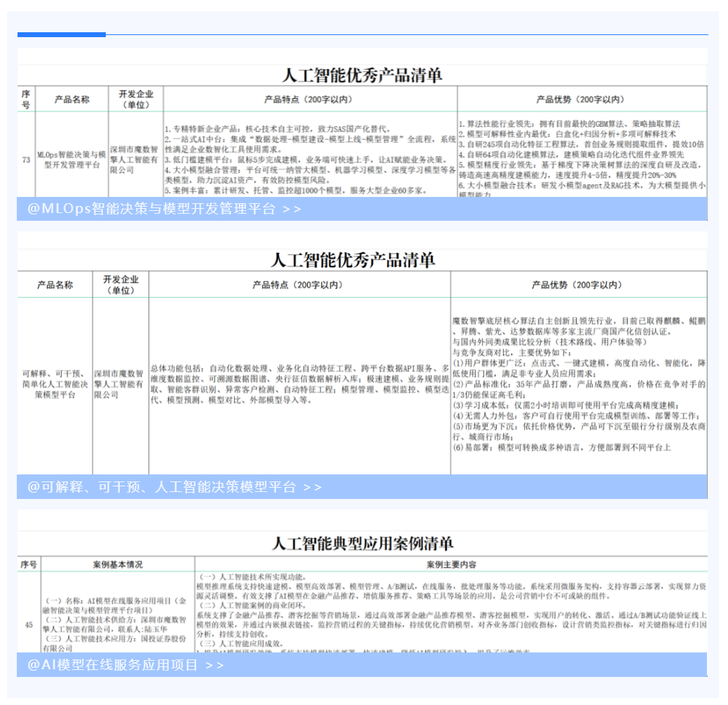Click the line 与竞争友商对比，主要优势如下

(512, 352)
